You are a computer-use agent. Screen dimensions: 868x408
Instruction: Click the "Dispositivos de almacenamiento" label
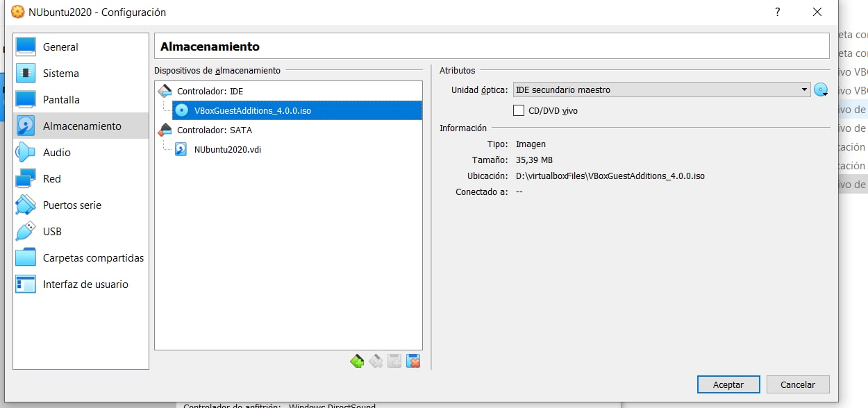pyautogui.click(x=217, y=70)
